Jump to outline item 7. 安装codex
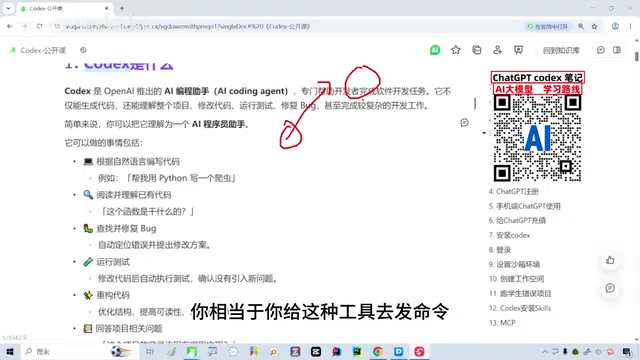Screen dimensions: 640x360 click(509, 235)
